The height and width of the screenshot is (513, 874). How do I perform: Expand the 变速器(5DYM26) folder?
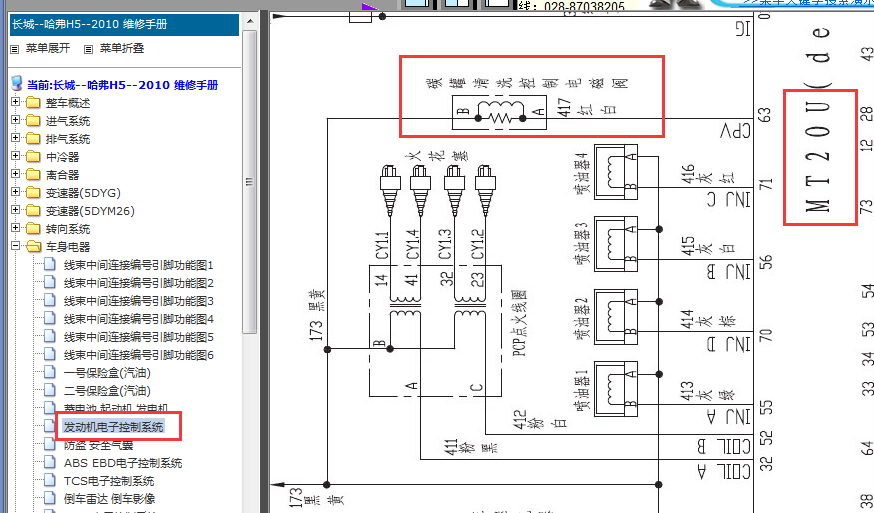pos(16,210)
